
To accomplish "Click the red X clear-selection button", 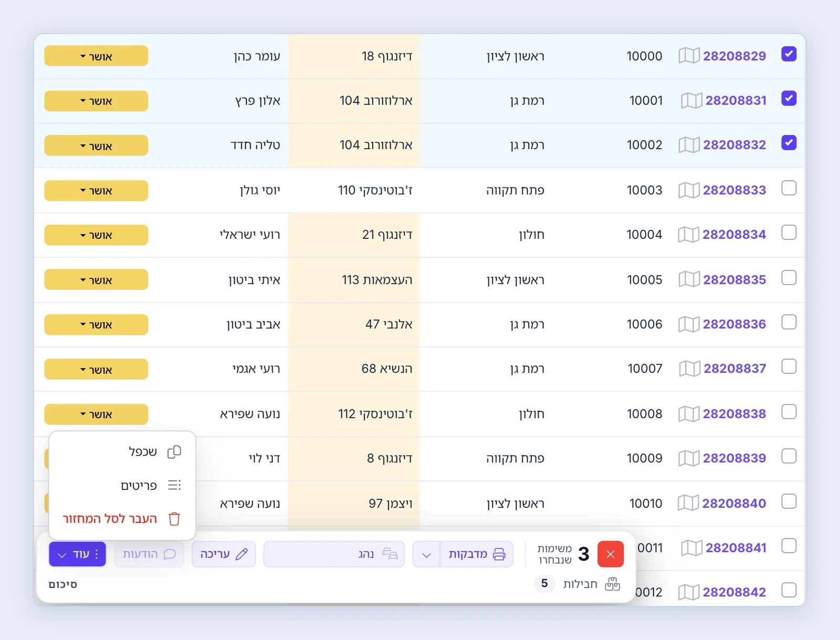I will tap(611, 554).
